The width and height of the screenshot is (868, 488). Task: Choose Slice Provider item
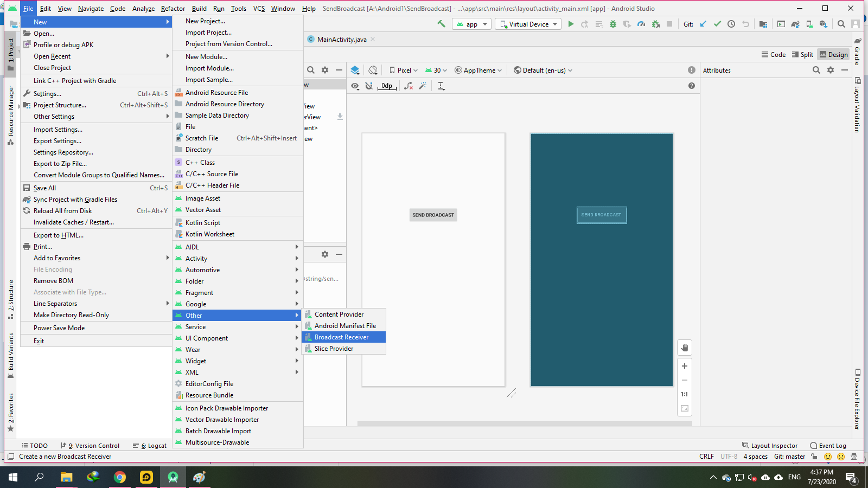coord(344,348)
